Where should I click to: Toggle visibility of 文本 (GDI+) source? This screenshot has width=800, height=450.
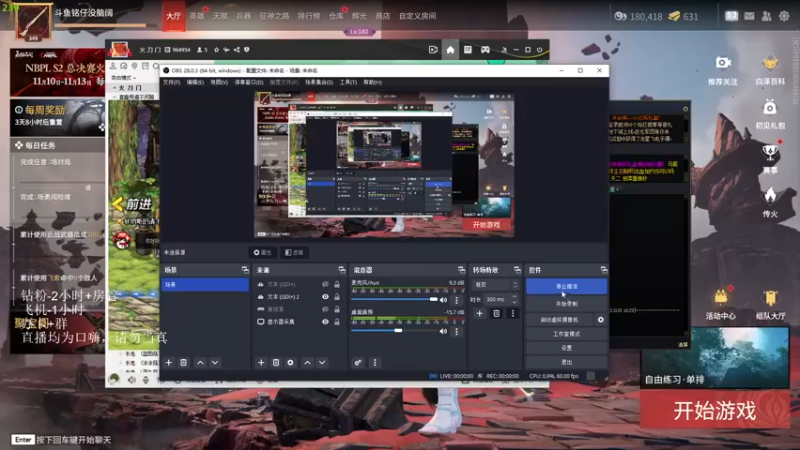tap(325, 284)
